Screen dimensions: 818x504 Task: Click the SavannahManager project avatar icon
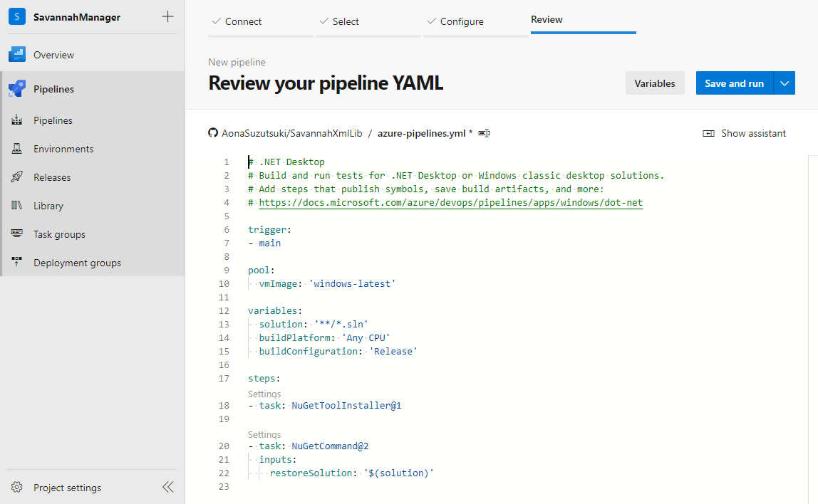16,16
